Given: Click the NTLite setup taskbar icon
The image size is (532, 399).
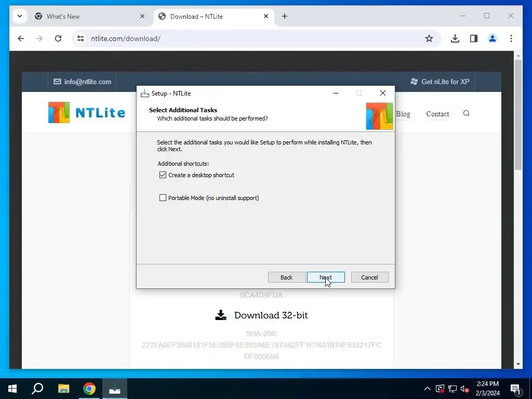Looking at the screenshot, I should point(115,389).
